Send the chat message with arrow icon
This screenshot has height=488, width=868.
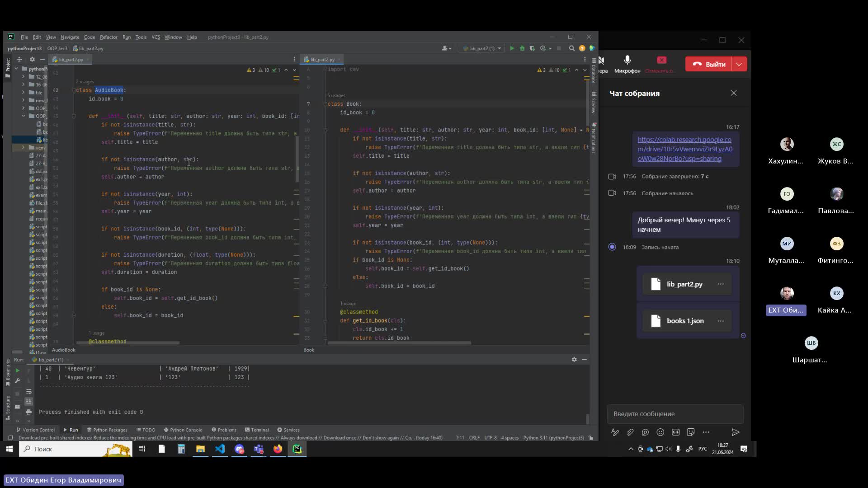[736, 432]
